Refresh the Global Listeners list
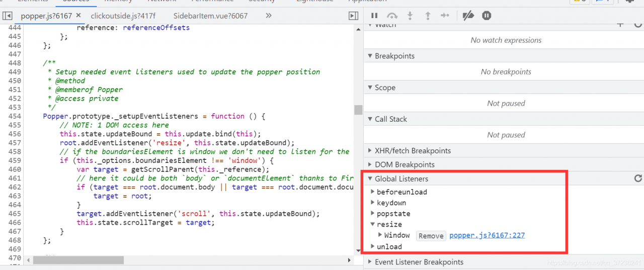Screen dimensions: 644x270 [638, 178]
